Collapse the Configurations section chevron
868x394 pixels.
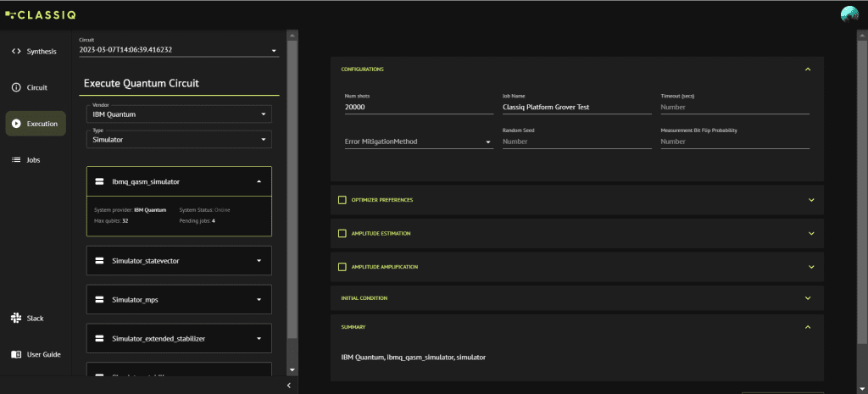808,69
